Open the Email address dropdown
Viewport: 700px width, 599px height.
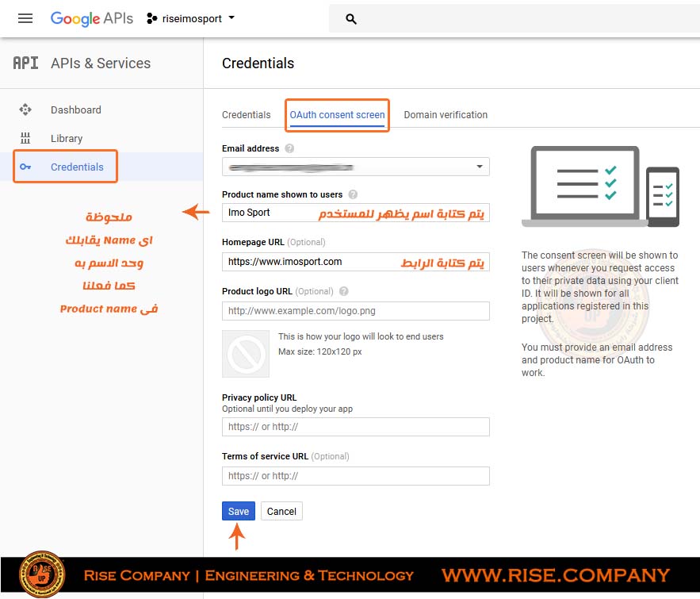pyautogui.click(x=355, y=167)
